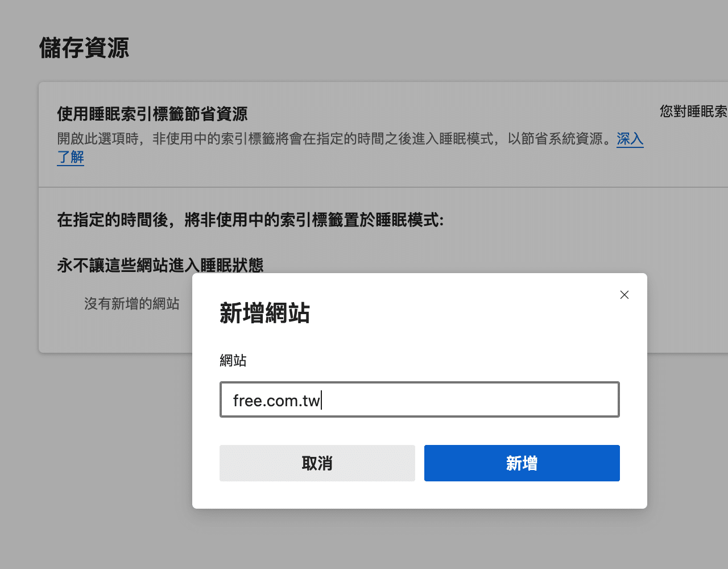
Task: Click the 在指定的時間後 sleep timing label
Action: coord(250,220)
